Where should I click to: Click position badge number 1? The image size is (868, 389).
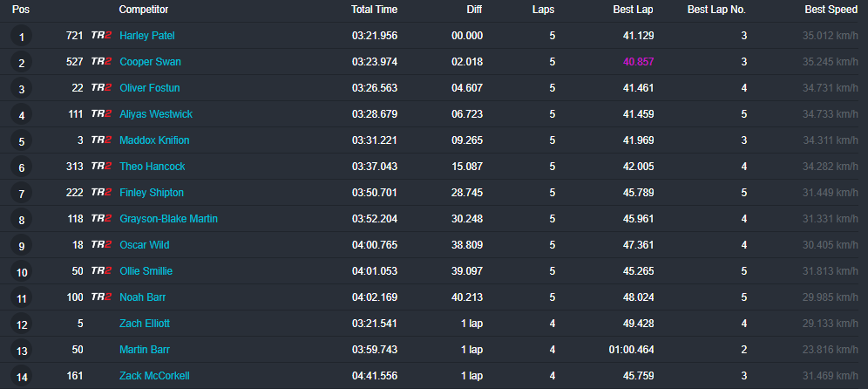coord(21,37)
